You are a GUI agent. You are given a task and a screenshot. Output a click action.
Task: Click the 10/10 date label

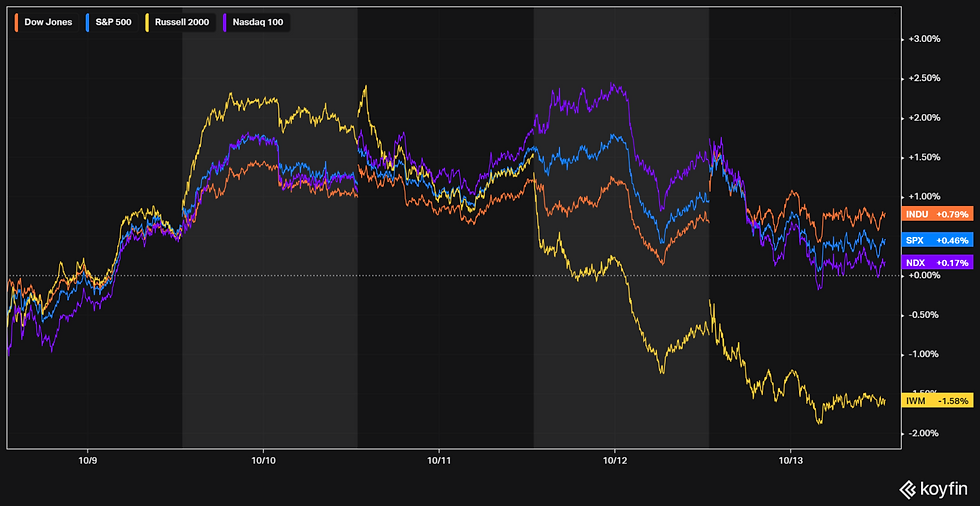coord(263,460)
